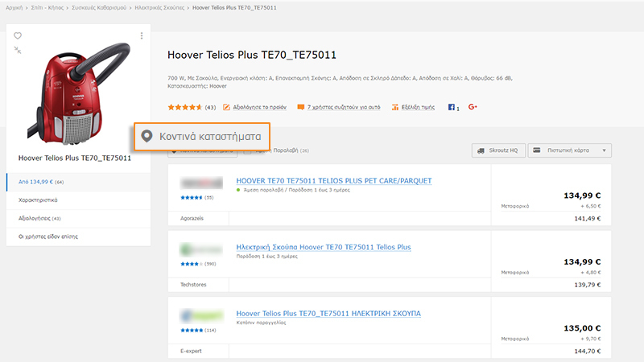
Task: Share product on Google Plus
Action: click(473, 107)
